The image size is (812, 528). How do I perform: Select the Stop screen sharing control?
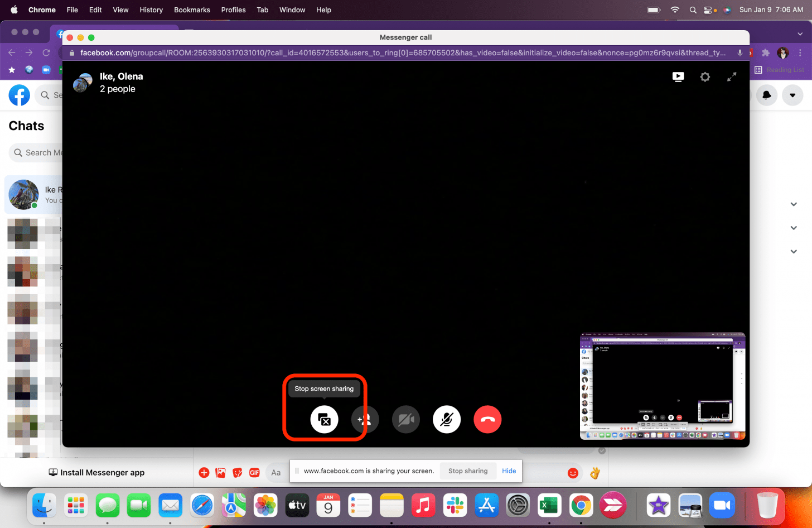(324, 419)
